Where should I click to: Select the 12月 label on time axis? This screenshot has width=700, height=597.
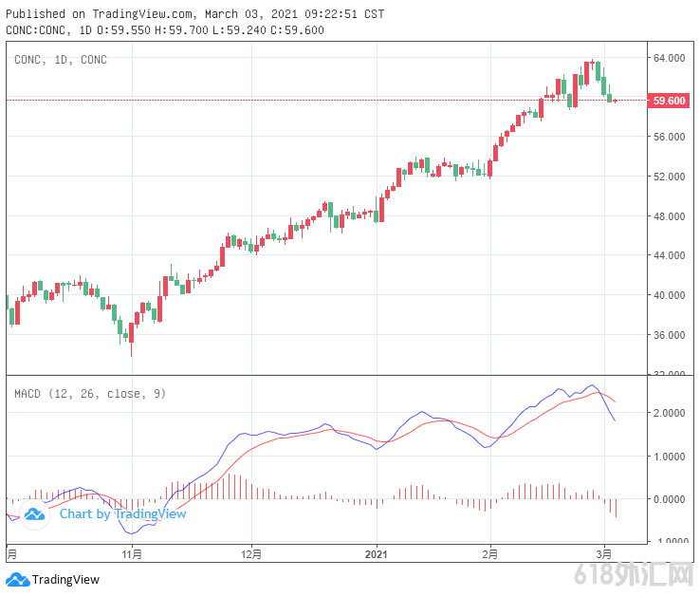251,553
